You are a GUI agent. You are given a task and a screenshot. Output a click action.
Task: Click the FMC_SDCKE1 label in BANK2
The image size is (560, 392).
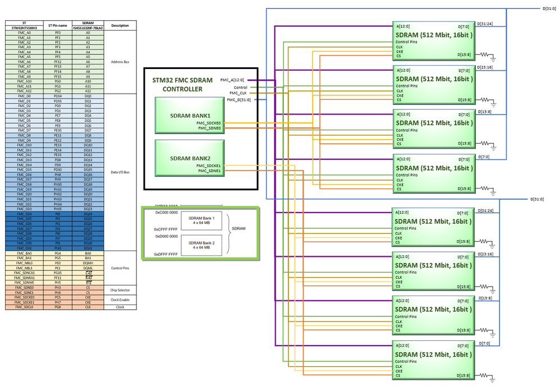(x=209, y=165)
